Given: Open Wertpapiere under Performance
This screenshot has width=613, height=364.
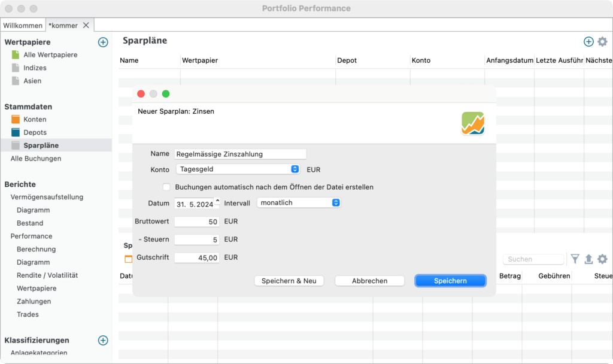Looking at the screenshot, I should coord(37,288).
